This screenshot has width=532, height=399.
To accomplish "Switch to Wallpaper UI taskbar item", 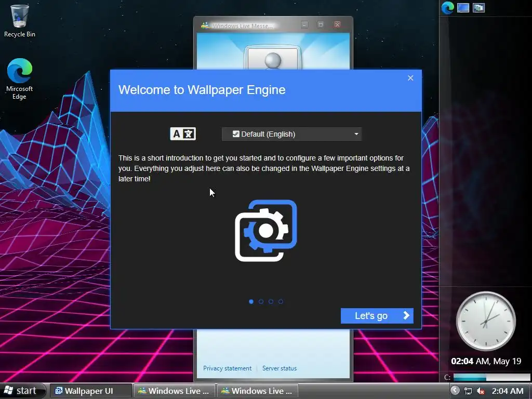I will [91, 391].
